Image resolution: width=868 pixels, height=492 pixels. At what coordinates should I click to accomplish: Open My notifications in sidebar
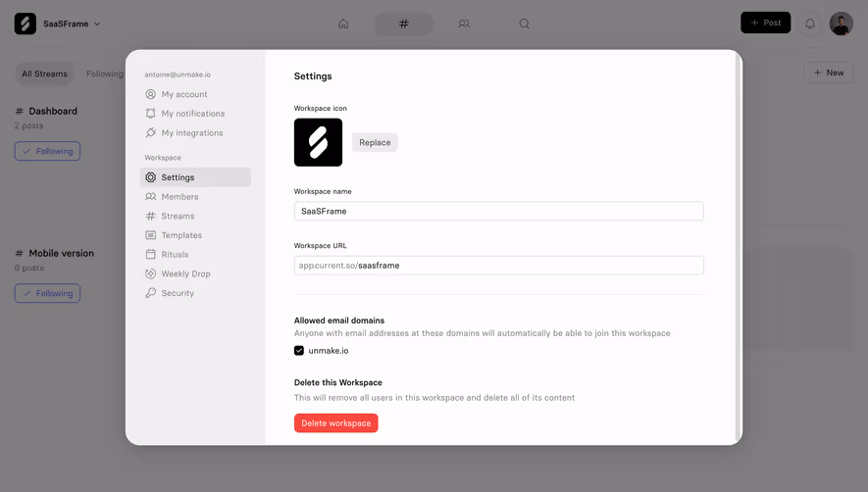[x=195, y=114]
